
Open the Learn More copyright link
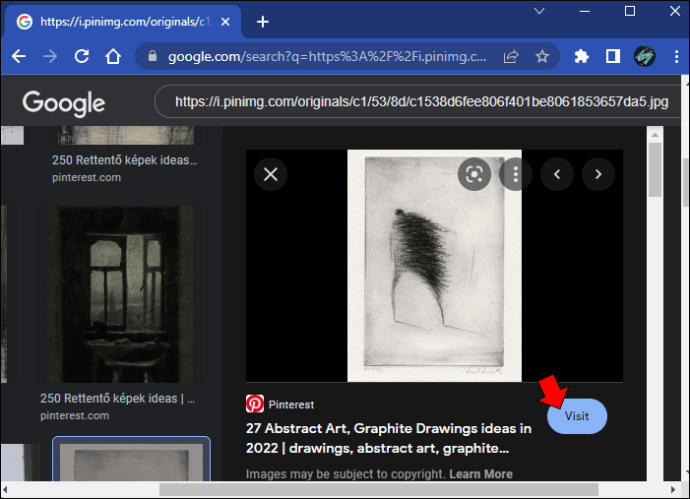[x=481, y=474]
